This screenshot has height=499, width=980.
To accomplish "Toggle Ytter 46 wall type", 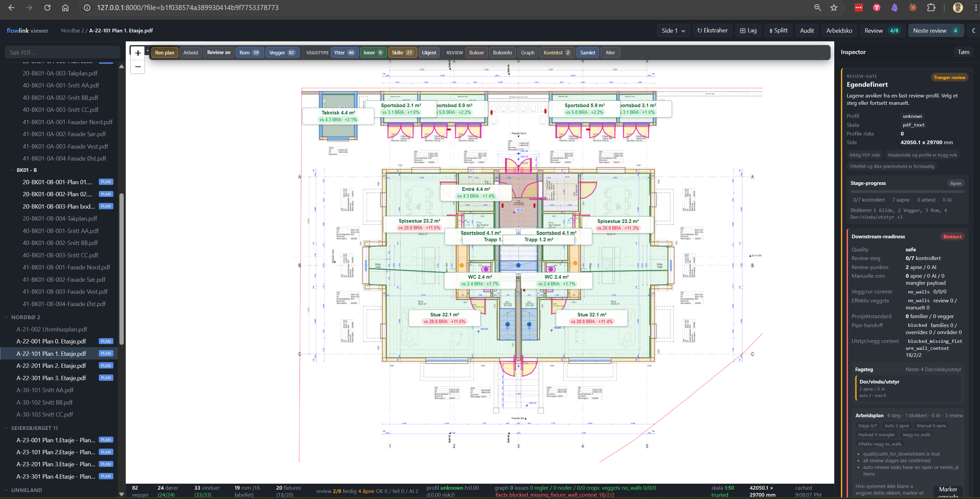I will tap(344, 52).
